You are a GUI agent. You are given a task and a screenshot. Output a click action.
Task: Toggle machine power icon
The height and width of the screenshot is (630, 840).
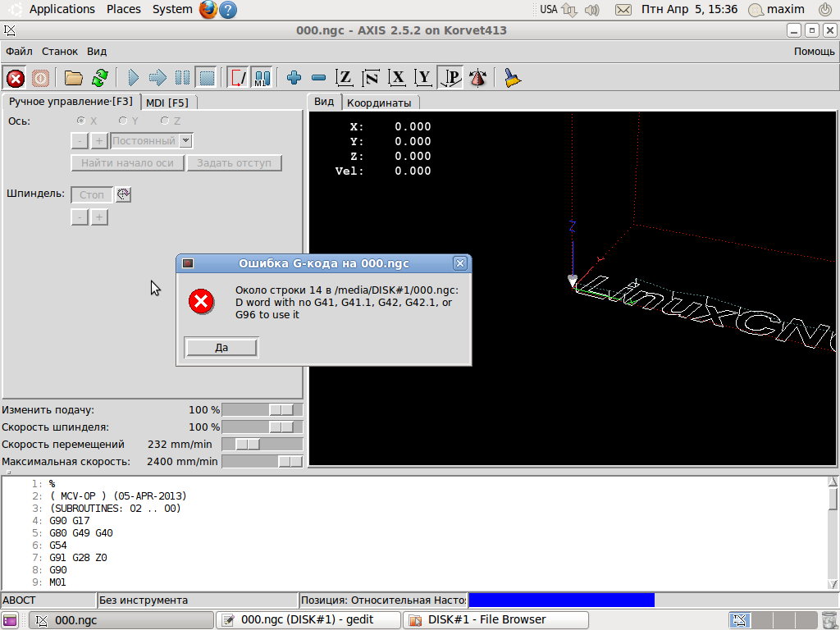pos(40,78)
